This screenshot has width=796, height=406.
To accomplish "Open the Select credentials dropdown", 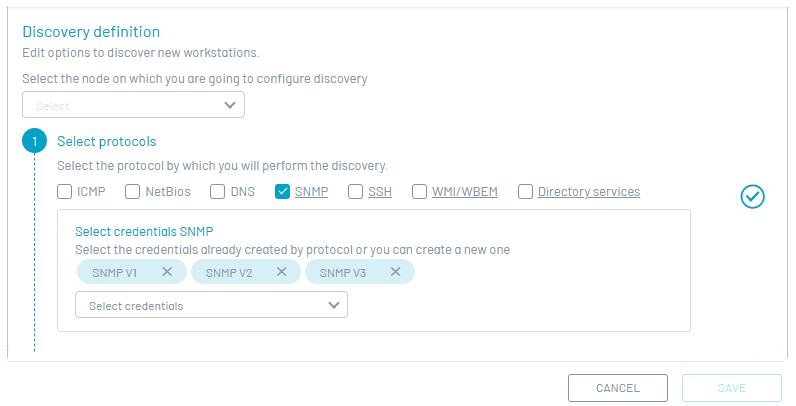I will click(x=211, y=305).
